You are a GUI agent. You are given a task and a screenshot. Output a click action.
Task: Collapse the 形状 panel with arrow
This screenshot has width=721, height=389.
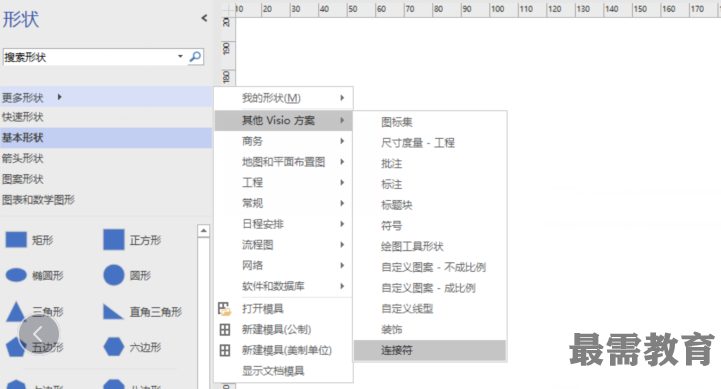(204, 18)
